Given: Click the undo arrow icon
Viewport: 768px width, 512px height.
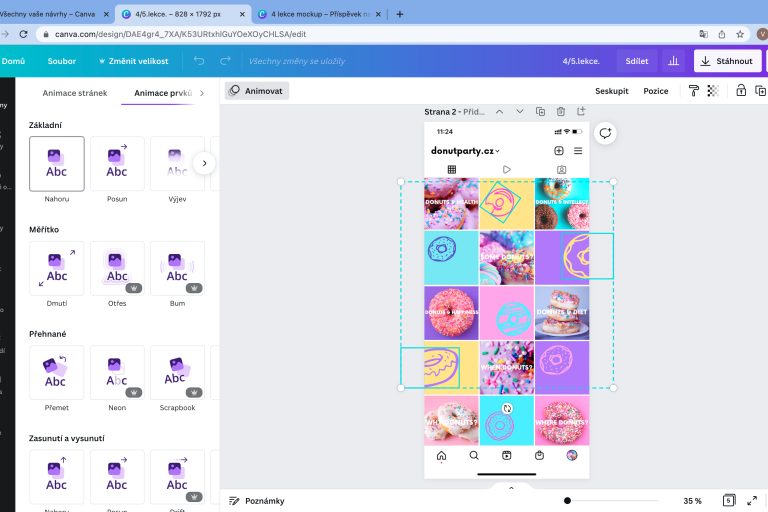Looking at the screenshot, I should [x=199, y=61].
